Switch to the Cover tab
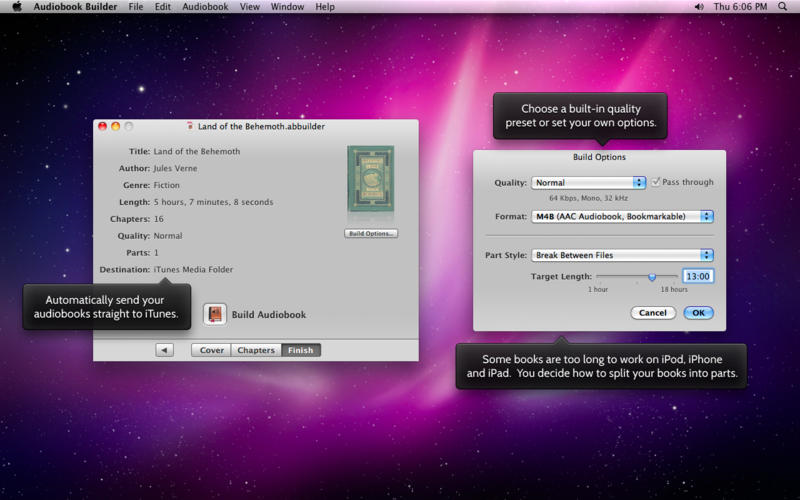Screen dimensions: 800x500 pyautogui.click(x=211, y=350)
